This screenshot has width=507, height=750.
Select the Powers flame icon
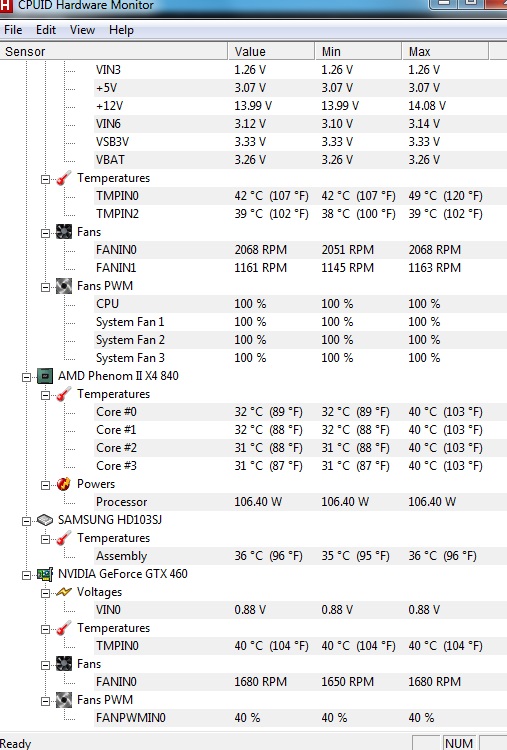pos(64,484)
